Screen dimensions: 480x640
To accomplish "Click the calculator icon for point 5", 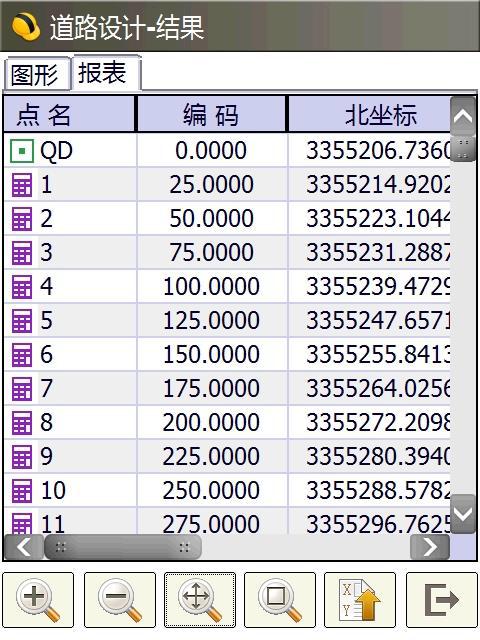I will pos(22,320).
